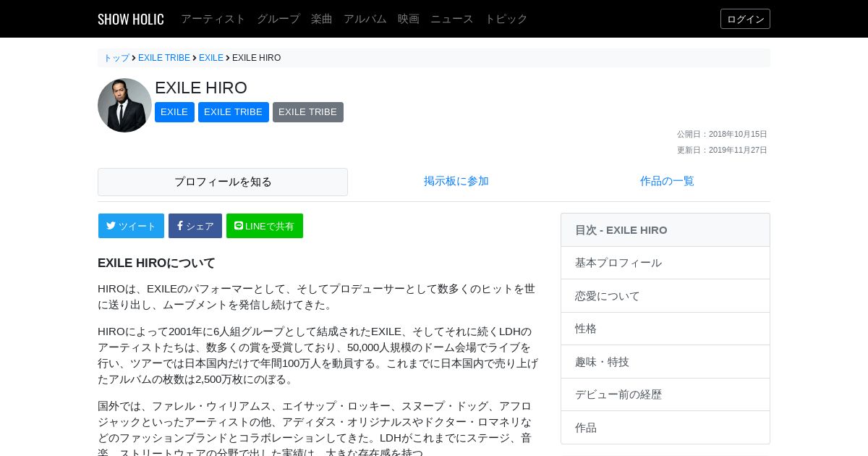Open the アルバム navigation link
This screenshot has width=868, height=456.
[x=365, y=19]
